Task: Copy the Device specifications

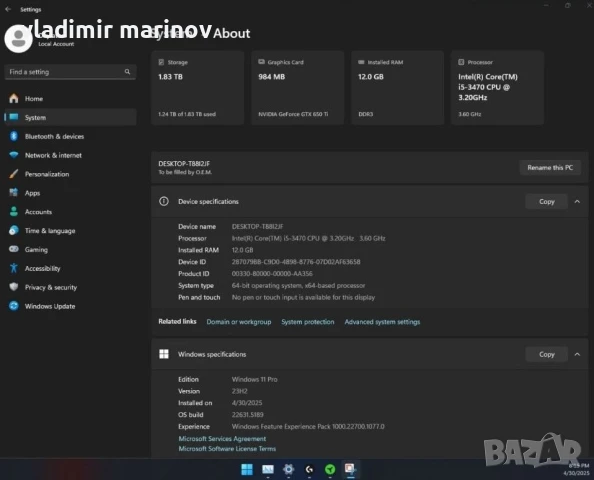Action: [x=546, y=202]
